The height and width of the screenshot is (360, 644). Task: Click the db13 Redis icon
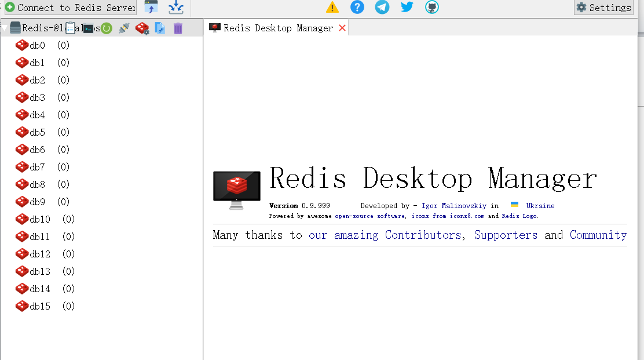[x=22, y=271]
